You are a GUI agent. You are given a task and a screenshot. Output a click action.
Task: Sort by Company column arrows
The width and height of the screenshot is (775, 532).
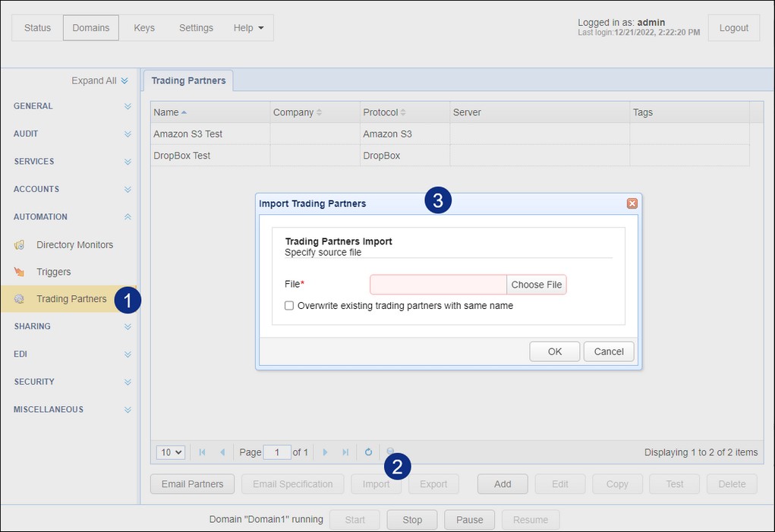coord(319,112)
